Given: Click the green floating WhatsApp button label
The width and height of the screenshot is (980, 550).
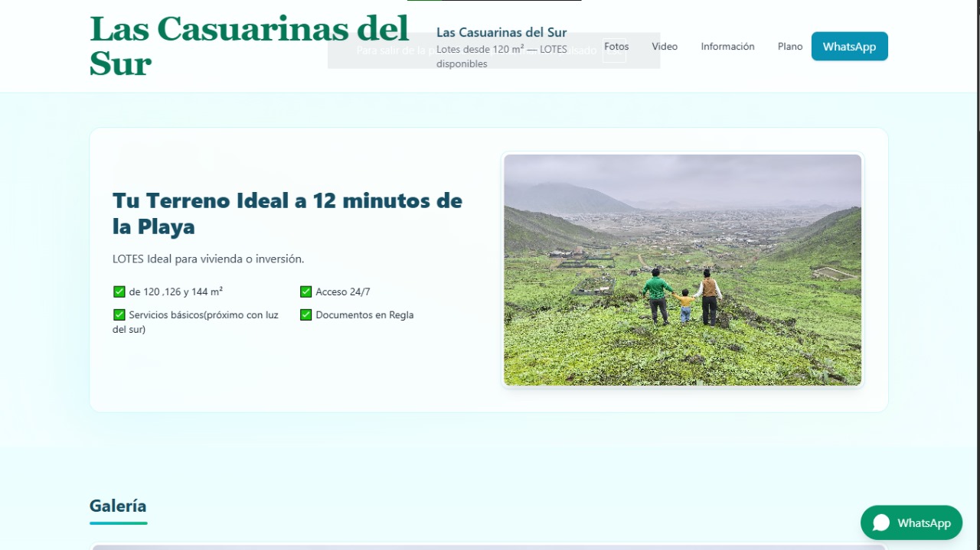Looking at the screenshot, I should [923, 523].
